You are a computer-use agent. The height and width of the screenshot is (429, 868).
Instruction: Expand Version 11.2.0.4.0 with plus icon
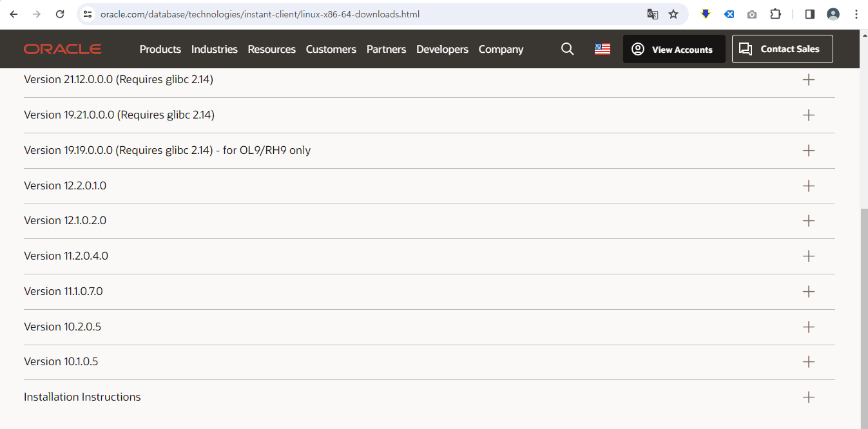(809, 256)
